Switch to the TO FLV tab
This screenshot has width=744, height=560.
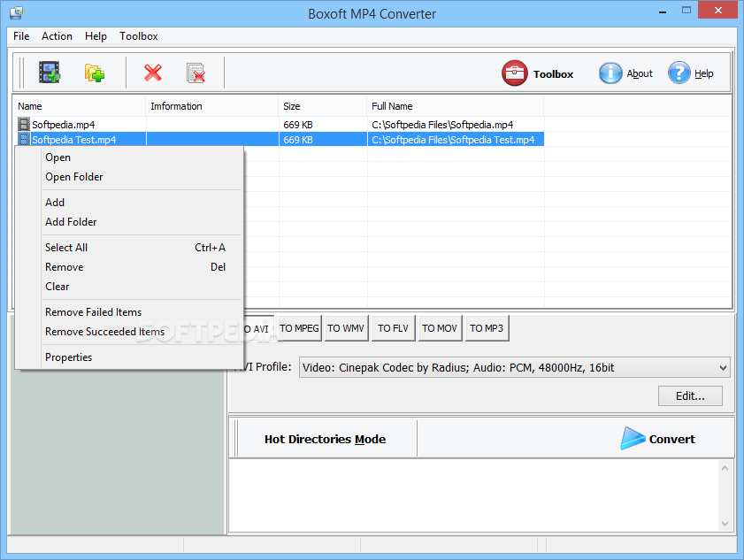pyautogui.click(x=393, y=328)
